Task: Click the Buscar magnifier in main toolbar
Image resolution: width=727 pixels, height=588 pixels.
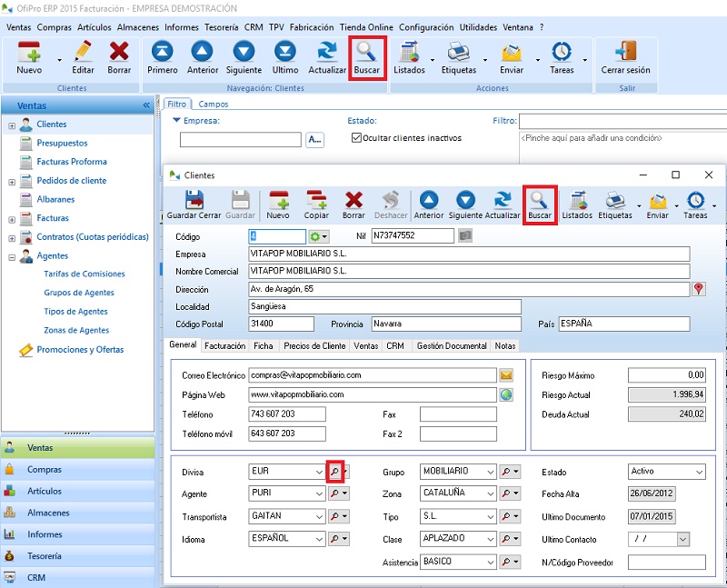Action: tap(367, 57)
